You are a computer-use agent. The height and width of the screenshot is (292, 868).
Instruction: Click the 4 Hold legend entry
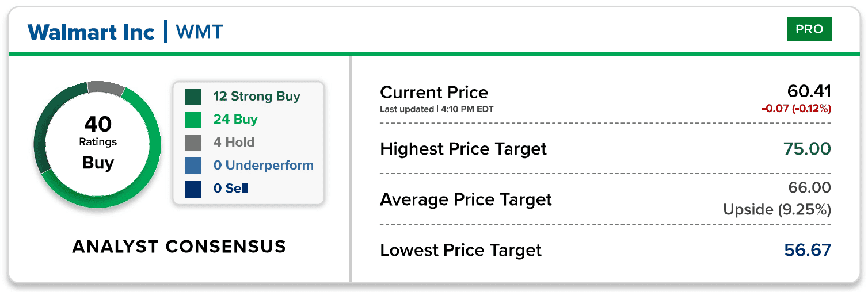pos(234,143)
